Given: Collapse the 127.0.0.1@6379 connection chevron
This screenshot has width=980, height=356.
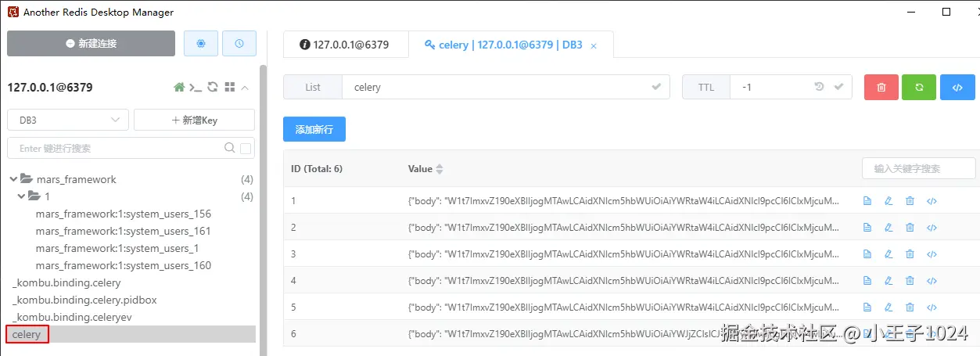Looking at the screenshot, I should [x=245, y=88].
